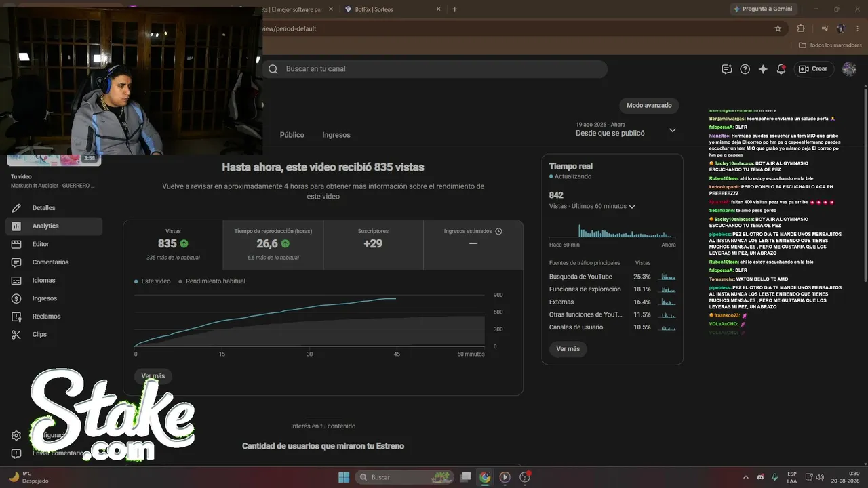Viewport: 868px width, 488px height.
Task: Switch to the Ingresos analytics tab
Action: coord(336,135)
